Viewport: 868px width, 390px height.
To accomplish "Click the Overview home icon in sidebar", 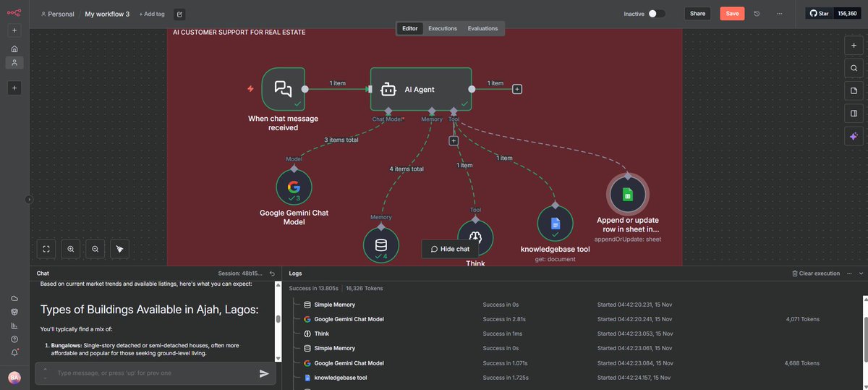I will [x=14, y=48].
